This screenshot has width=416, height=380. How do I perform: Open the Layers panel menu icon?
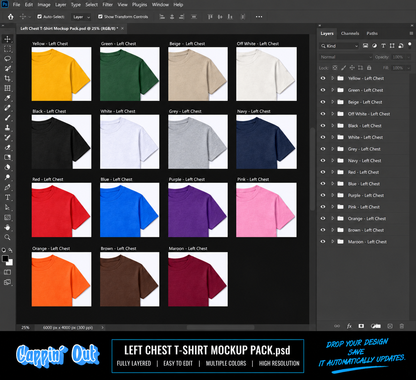(x=411, y=33)
